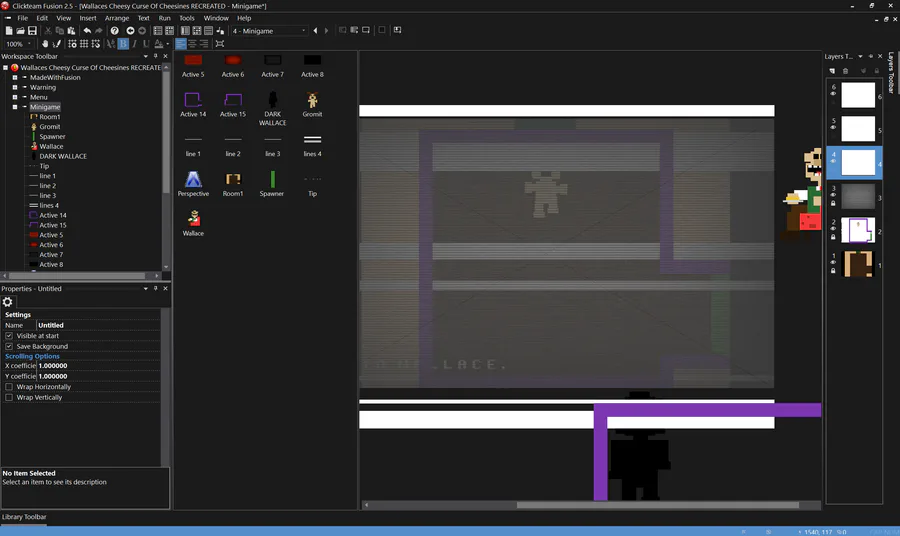Select Active 14 in workspace tree
The image size is (900, 536).
[x=53, y=215]
